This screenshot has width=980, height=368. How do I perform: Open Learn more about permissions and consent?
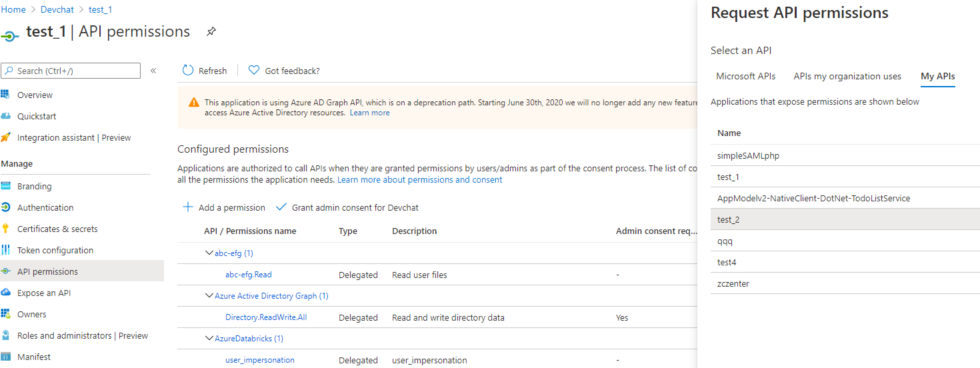420,180
